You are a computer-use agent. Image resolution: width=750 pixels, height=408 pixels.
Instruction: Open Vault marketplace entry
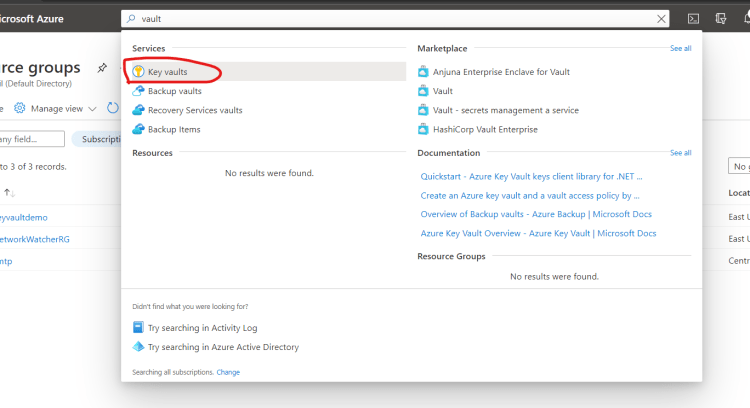[x=442, y=91]
